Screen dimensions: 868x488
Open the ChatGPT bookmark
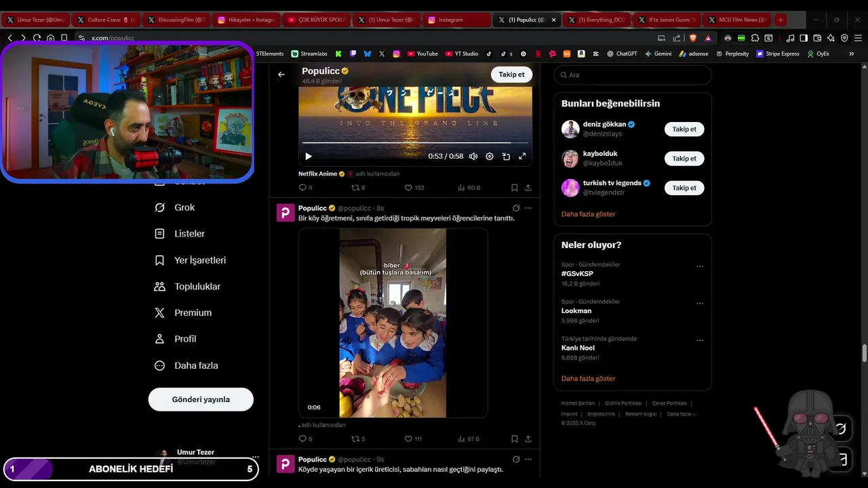click(622, 54)
